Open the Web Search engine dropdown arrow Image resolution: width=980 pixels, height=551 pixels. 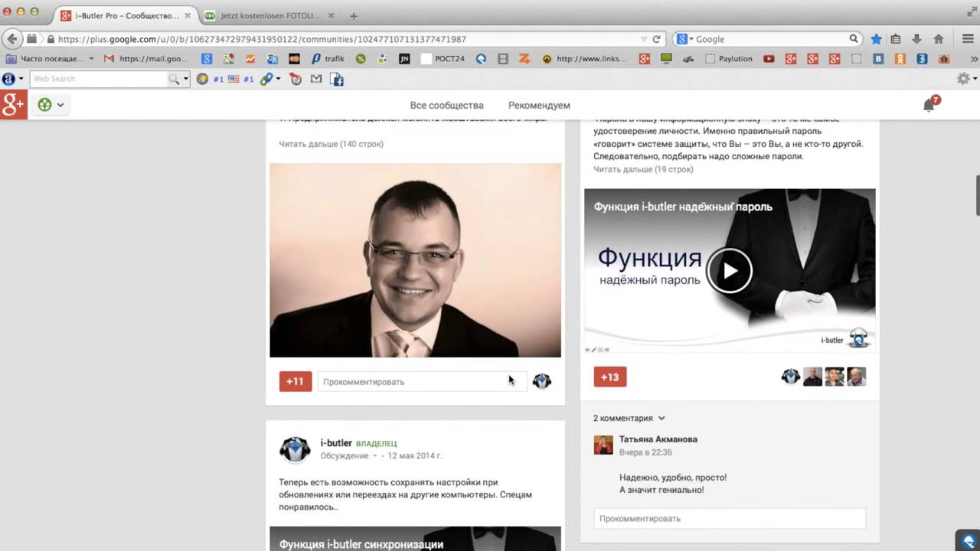coord(185,79)
